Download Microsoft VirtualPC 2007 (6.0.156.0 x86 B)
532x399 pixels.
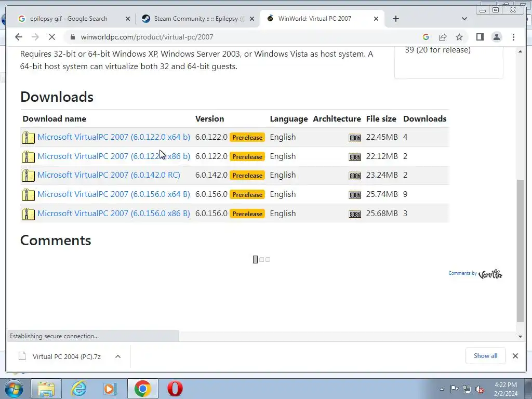[x=114, y=214]
